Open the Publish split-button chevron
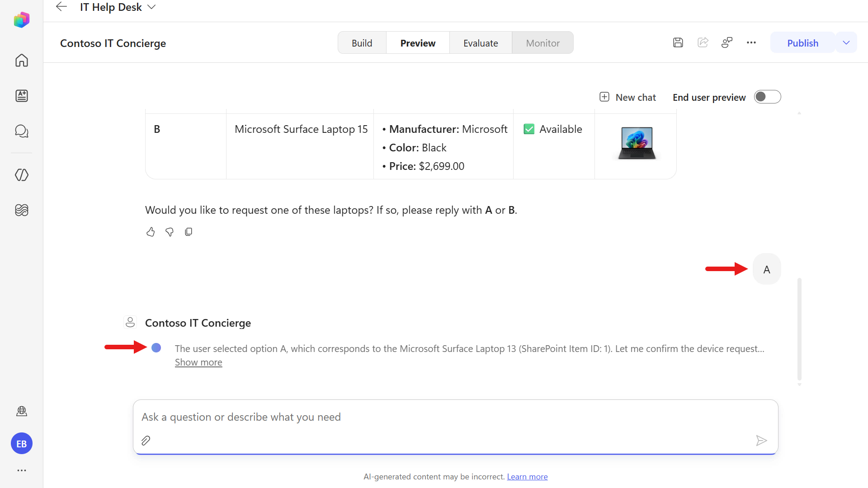Image resolution: width=868 pixels, height=488 pixels. [846, 42]
